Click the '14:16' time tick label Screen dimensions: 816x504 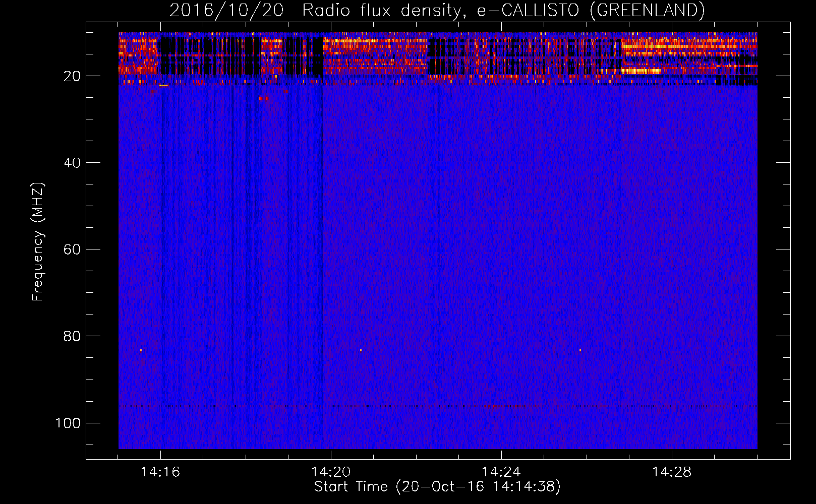point(160,472)
